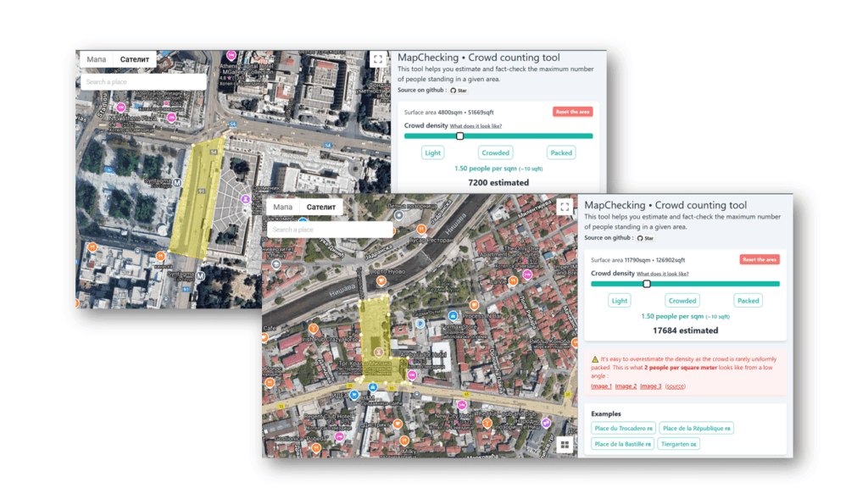Click Syntagma metro icon below Athens yellow area
The height and width of the screenshot is (488, 868).
(x=200, y=275)
